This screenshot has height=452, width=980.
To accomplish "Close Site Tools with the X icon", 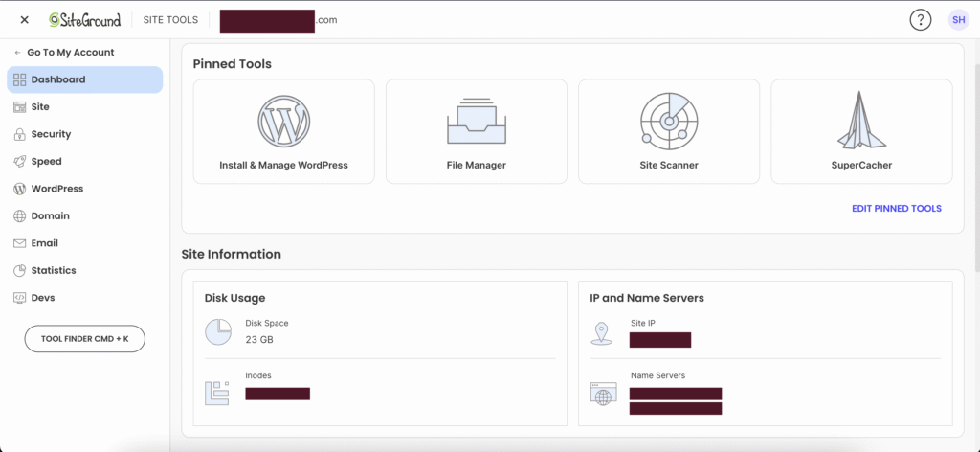I will click(x=24, y=20).
